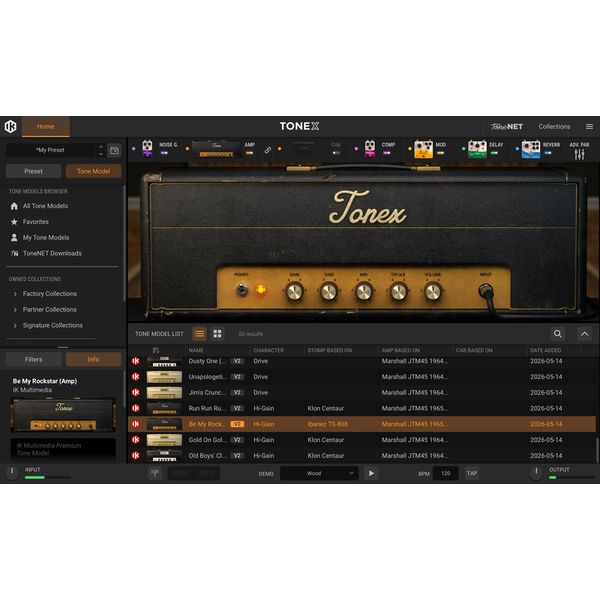Select the Delay pedal icon
Image resolution: width=600 pixels, height=600 pixels.
pos(478,149)
